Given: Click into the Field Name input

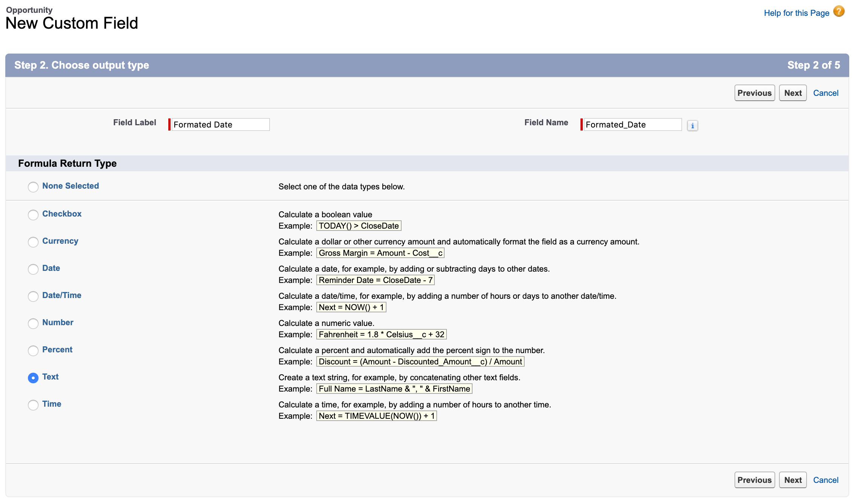Looking at the screenshot, I should pyautogui.click(x=632, y=125).
